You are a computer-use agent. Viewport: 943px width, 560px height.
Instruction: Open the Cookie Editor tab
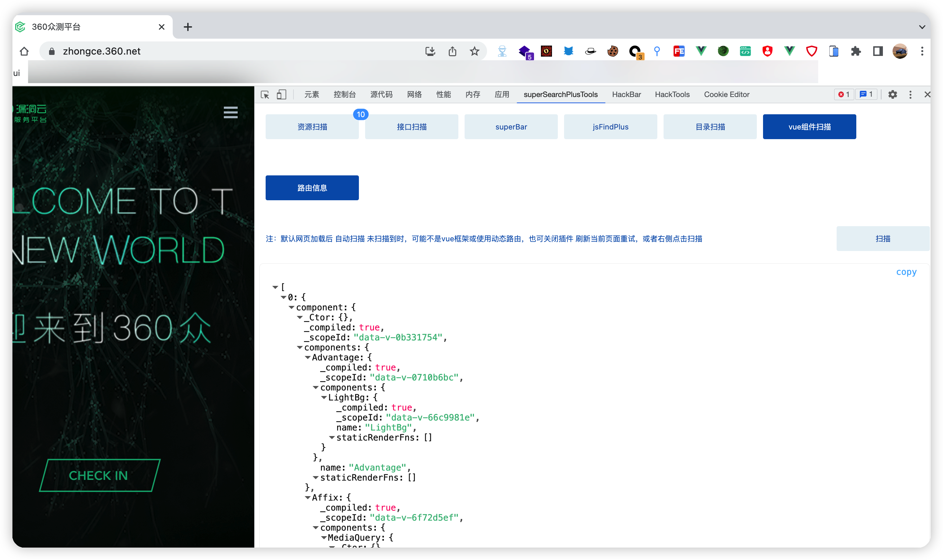[x=726, y=94]
